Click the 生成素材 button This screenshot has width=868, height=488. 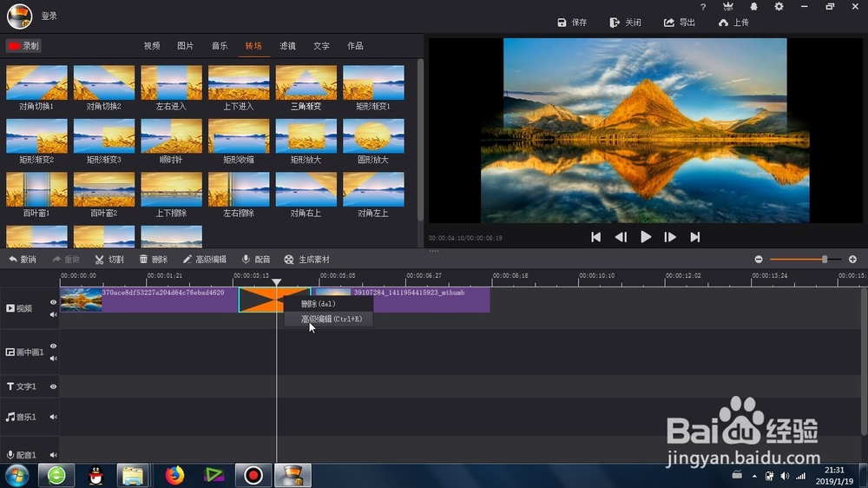[x=306, y=260]
